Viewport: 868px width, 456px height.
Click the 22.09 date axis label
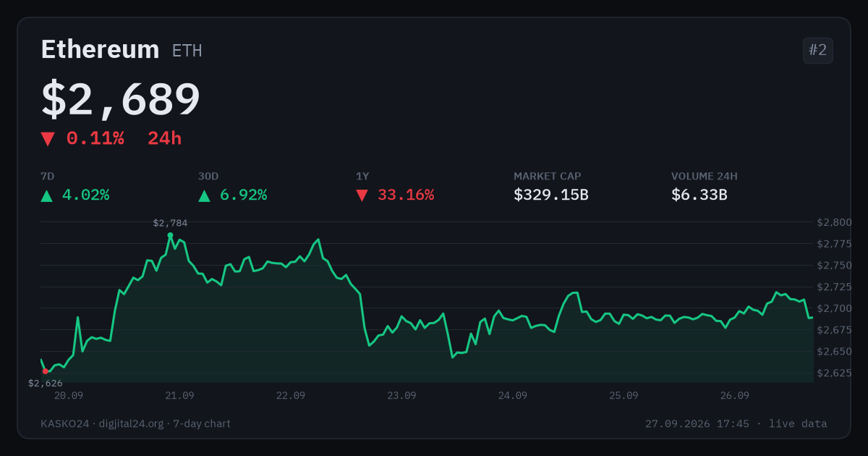[x=291, y=396]
